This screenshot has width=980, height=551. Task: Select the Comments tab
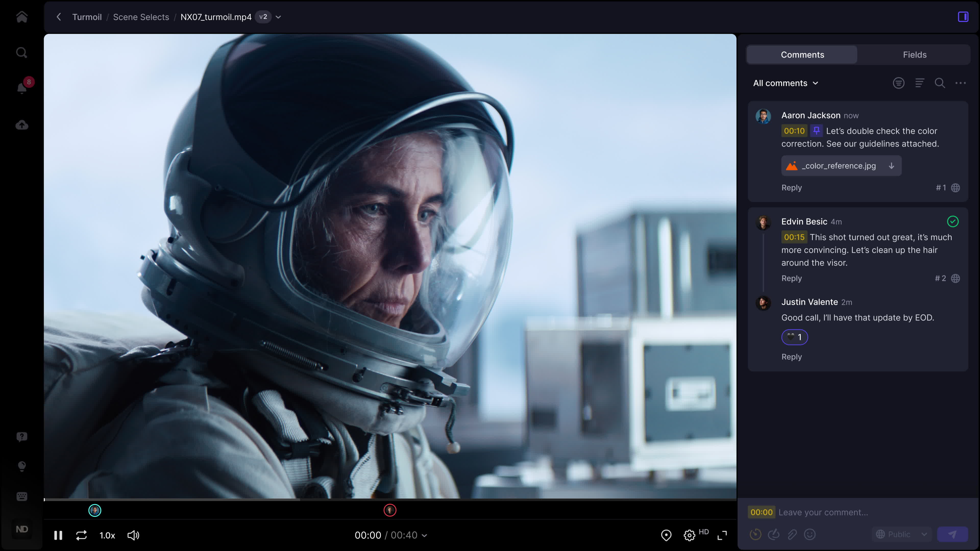[802, 55]
